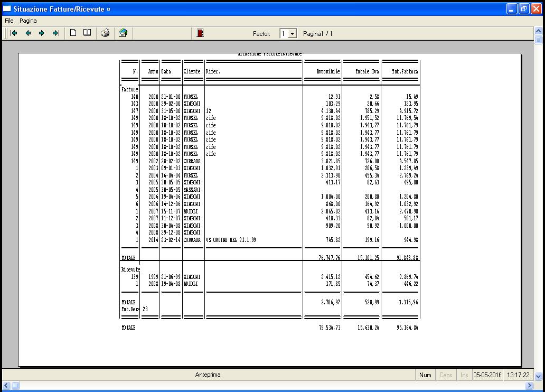
Task: Click the Data column header
Action: [x=166, y=71]
